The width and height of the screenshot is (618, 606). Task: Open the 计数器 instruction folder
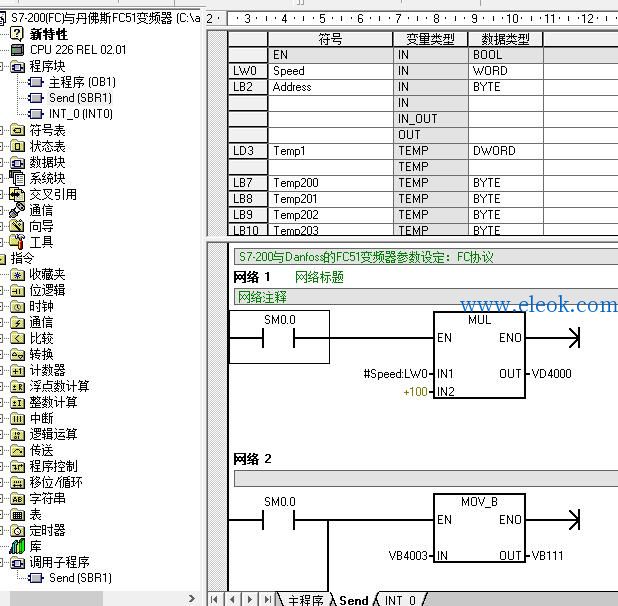(x=17, y=370)
